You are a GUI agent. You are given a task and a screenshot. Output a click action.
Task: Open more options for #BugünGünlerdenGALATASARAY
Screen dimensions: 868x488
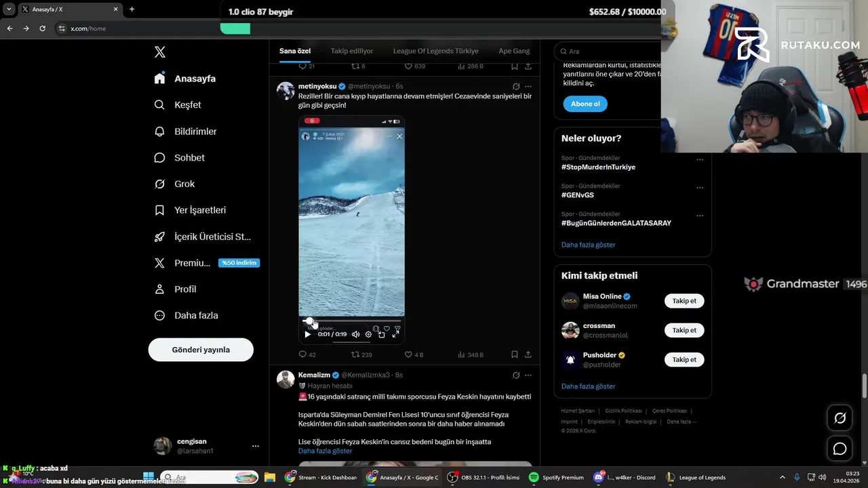700,216
